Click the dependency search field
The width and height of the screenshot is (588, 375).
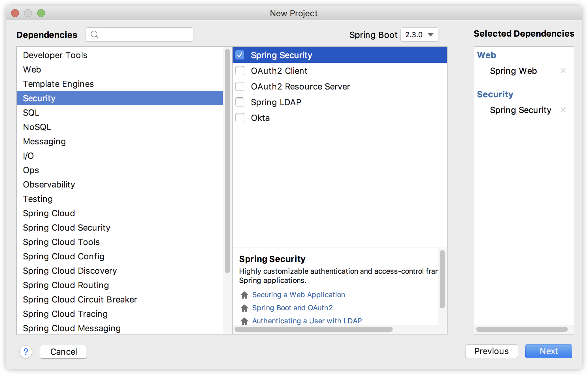point(144,35)
